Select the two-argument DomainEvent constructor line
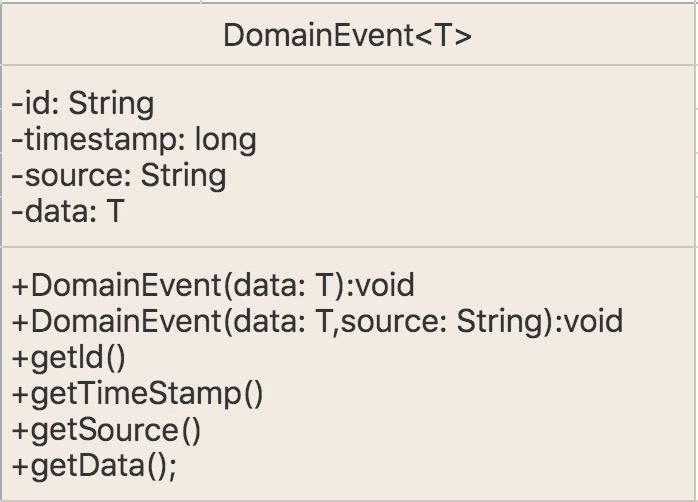Image resolution: width=698 pixels, height=502 pixels. click(317, 321)
